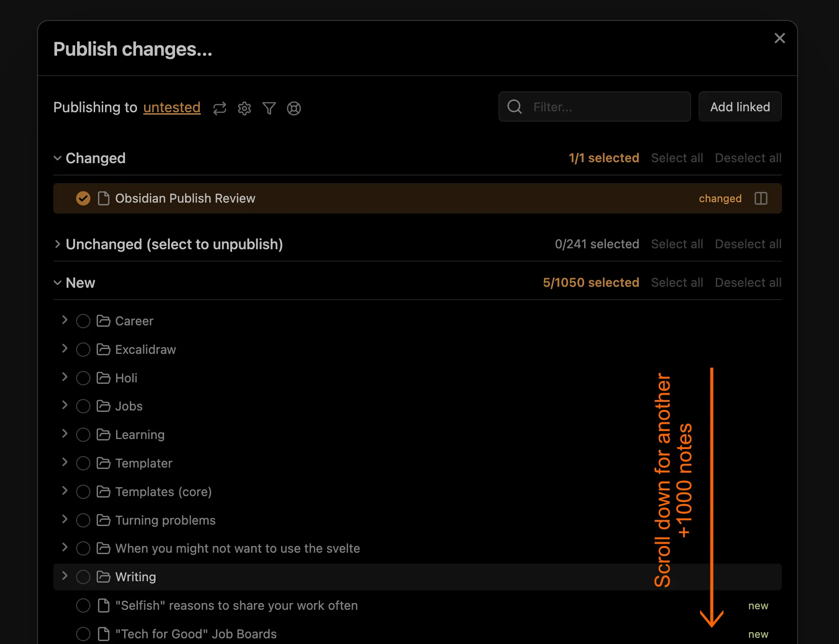This screenshot has height=644, width=839.
Task: Collapse the New section
Action: (x=58, y=283)
